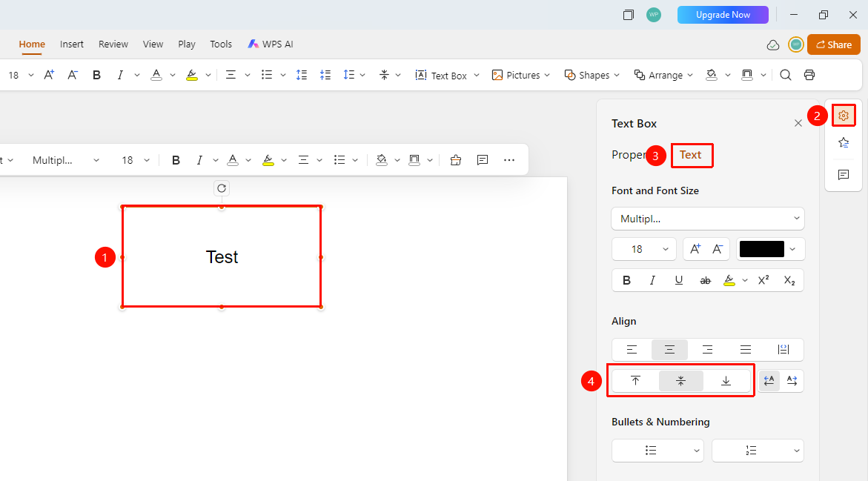868x481 pixels.
Task: Toggle Underline in the Text Box panel
Action: (x=679, y=281)
